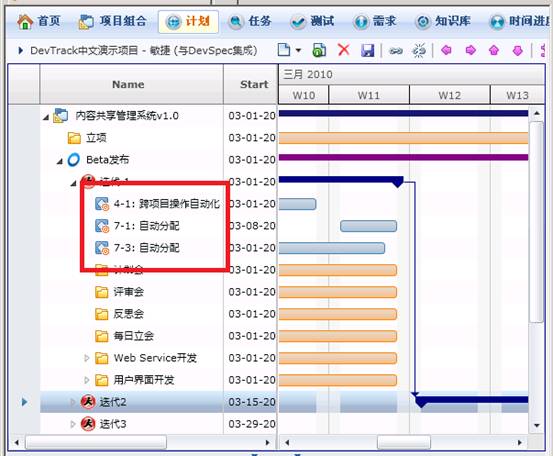Click the green refresh document icon
Screen dimensions: 553x456
(x=319, y=50)
